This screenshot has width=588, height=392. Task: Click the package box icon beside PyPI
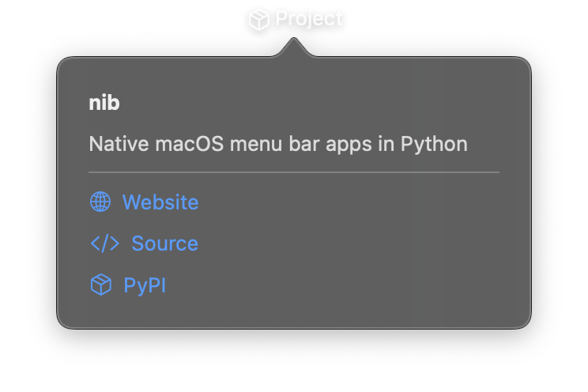click(101, 285)
